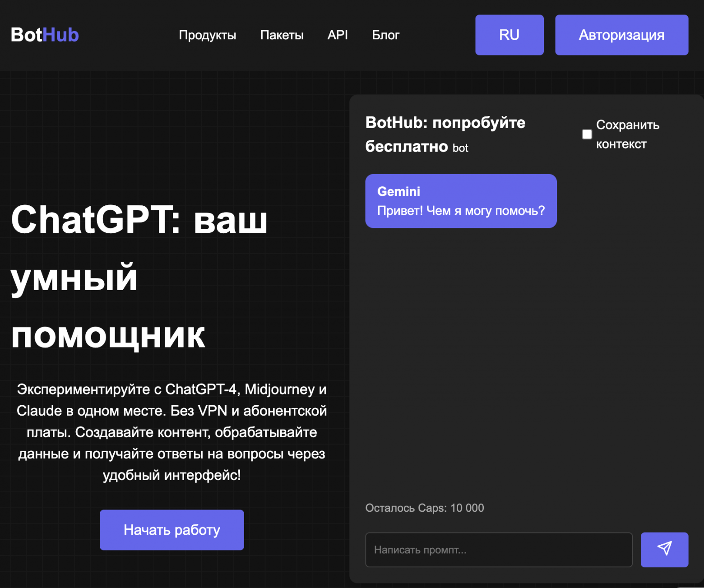The width and height of the screenshot is (704, 588).
Task: Send the prompt with paper plane icon
Action: pyautogui.click(x=664, y=550)
